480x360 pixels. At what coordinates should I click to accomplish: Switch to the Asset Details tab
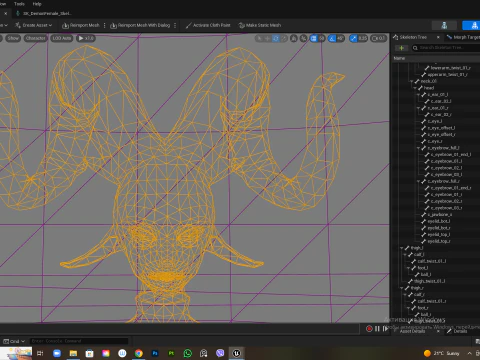(413, 331)
